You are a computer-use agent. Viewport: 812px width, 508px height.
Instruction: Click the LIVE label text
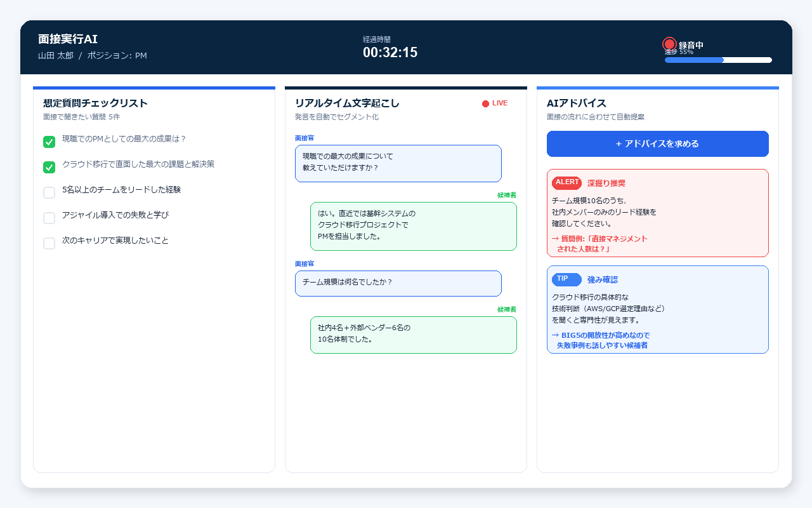click(500, 104)
